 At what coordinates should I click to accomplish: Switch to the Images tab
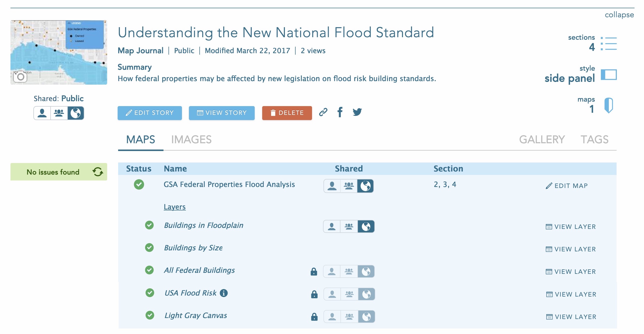coord(191,140)
